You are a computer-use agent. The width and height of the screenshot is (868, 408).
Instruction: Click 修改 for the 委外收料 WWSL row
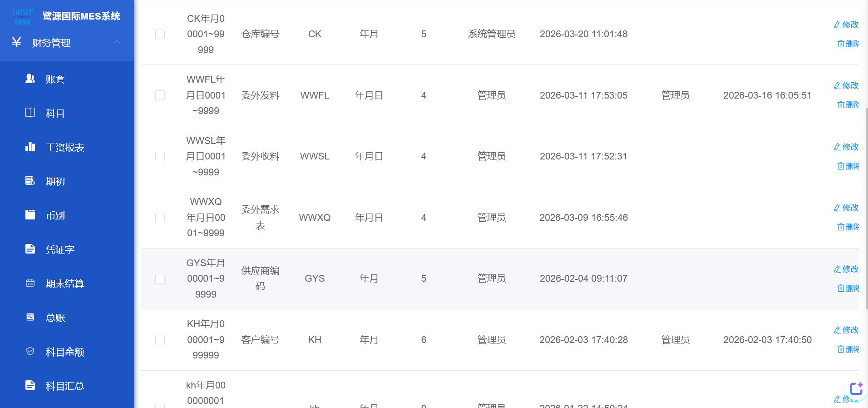(846, 147)
